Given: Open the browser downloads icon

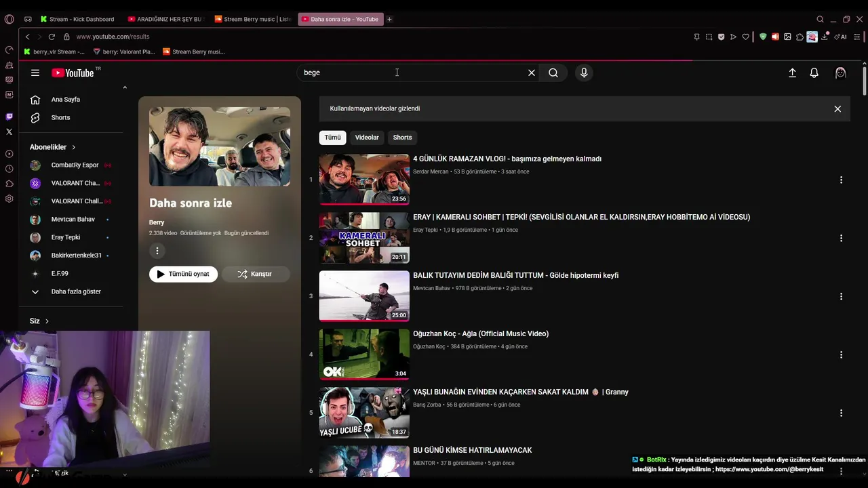Looking at the screenshot, I should [825, 37].
